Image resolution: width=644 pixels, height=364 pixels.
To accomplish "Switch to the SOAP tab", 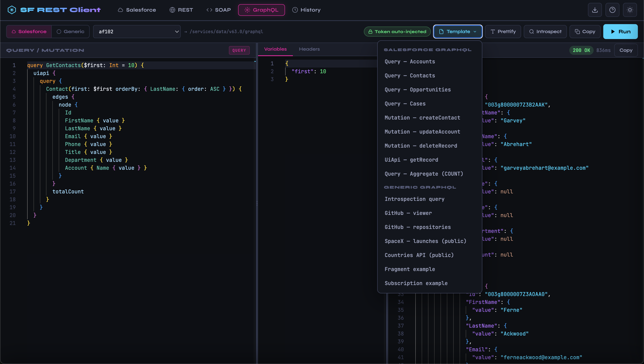I will pyautogui.click(x=219, y=10).
